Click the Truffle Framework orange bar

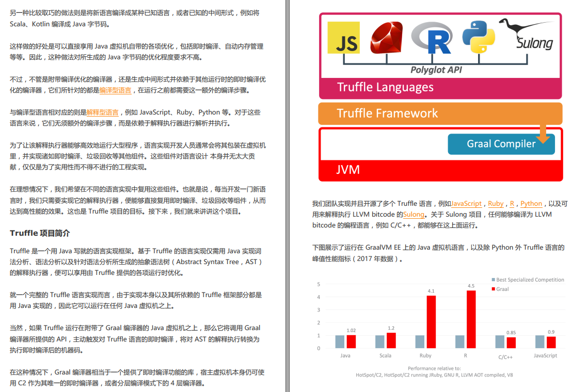pyautogui.click(x=440, y=113)
